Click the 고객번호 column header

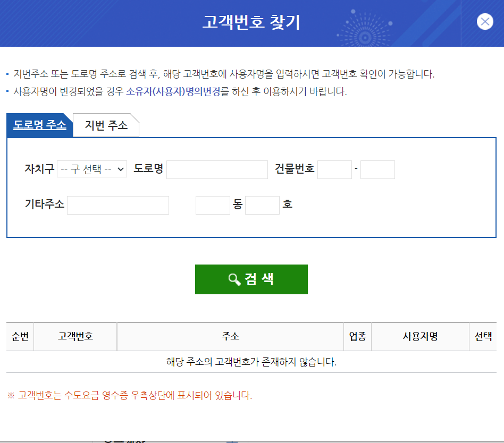(x=75, y=336)
